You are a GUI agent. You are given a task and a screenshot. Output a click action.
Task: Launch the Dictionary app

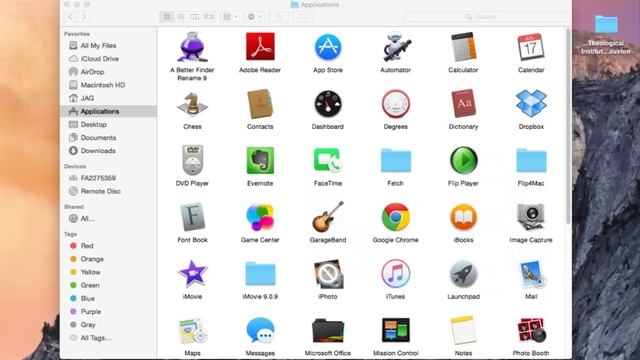[463, 104]
